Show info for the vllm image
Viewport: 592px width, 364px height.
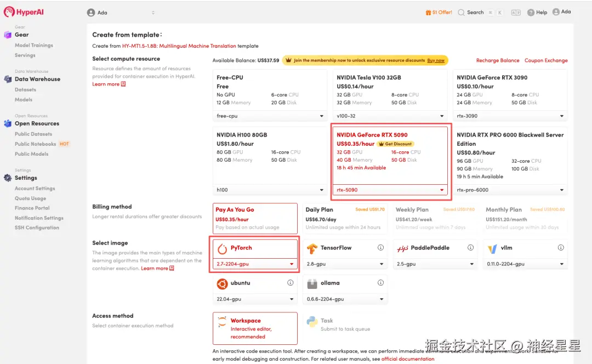pos(561,248)
